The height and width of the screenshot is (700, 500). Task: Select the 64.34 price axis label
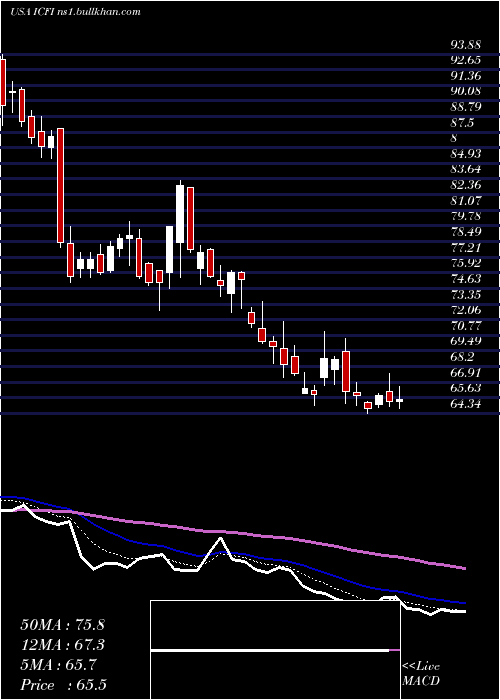pos(465,404)
